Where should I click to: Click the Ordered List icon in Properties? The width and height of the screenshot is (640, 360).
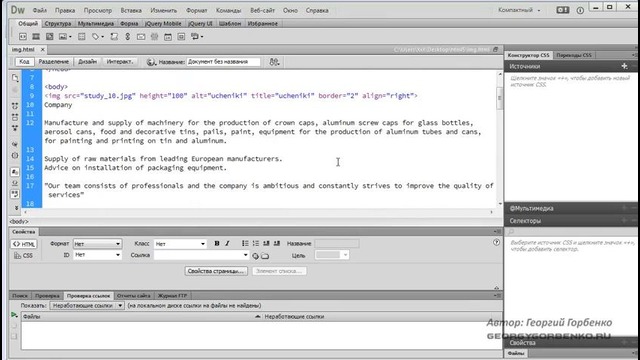click(256, 243)
